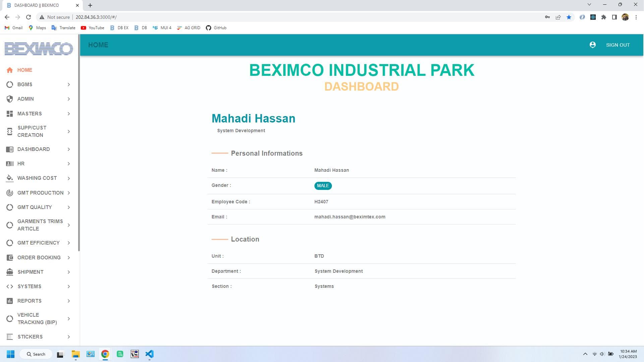Expand the GMT PRODUCTION chevron

(x=69, y=193)
